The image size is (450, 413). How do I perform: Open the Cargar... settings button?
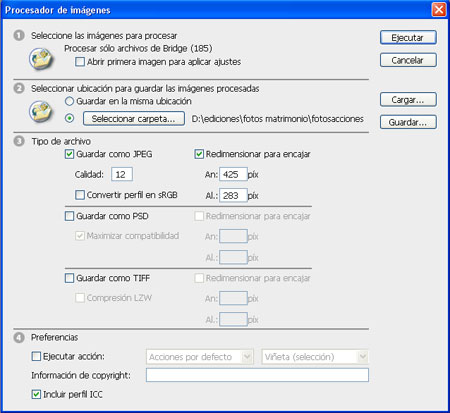coord(408,99)
